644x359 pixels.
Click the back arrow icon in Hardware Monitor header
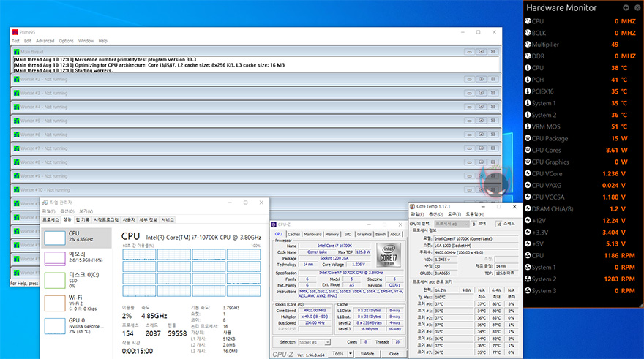626,7
